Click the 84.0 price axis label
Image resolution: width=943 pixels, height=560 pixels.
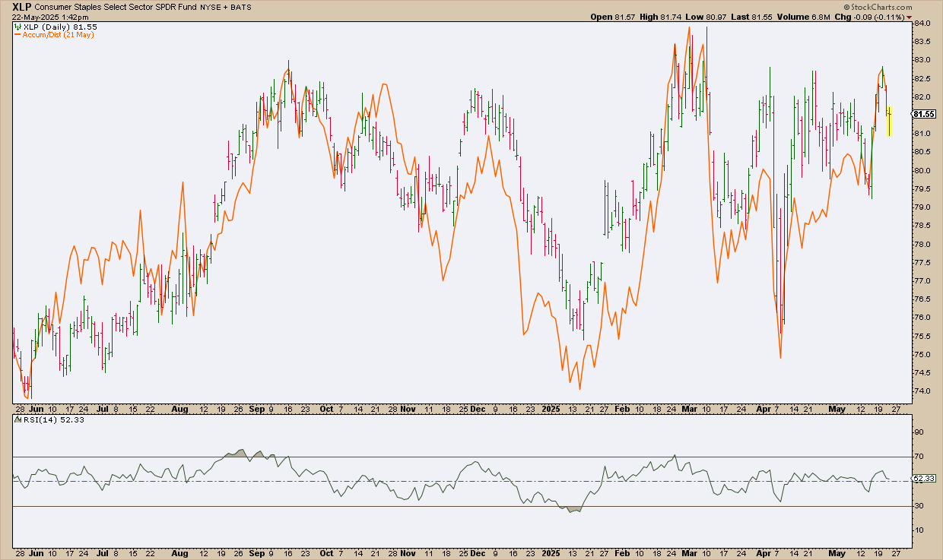[922, 23]
